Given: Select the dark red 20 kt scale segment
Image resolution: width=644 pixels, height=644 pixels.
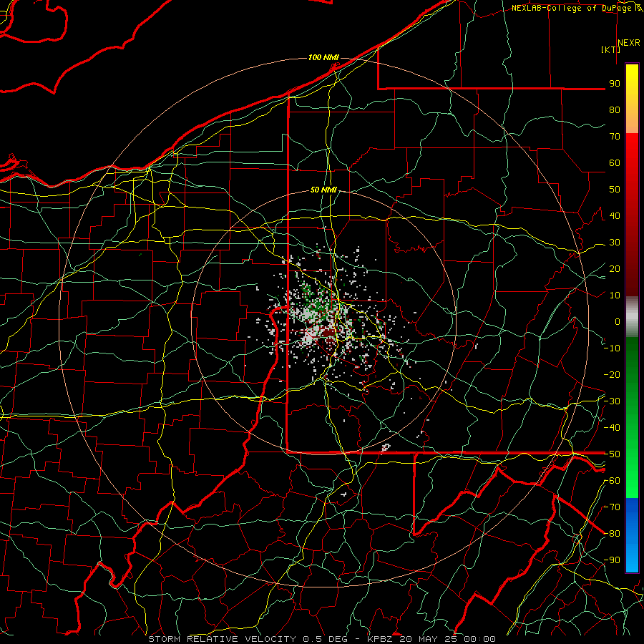Looking at the screenshot, I should coord(632,269).
